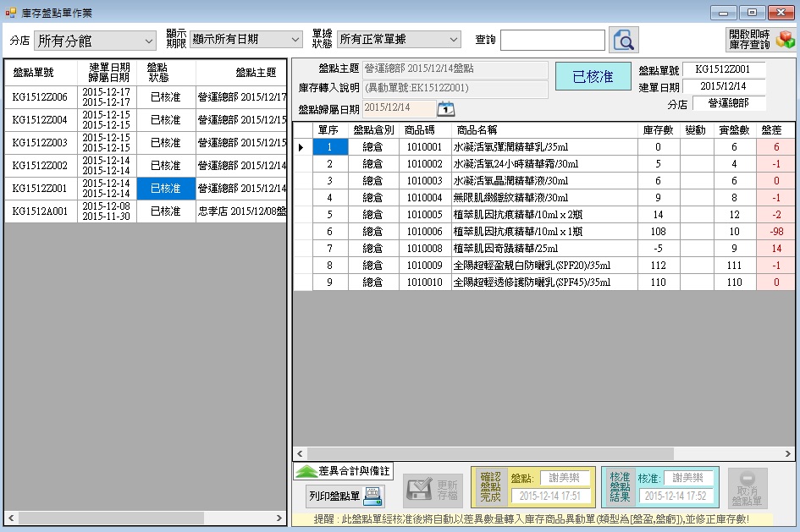Viewport: 800px width, 532px height.
Task: Select the KG1512A001 row in list
Action: pyautogui.click(x=40, y=211)
